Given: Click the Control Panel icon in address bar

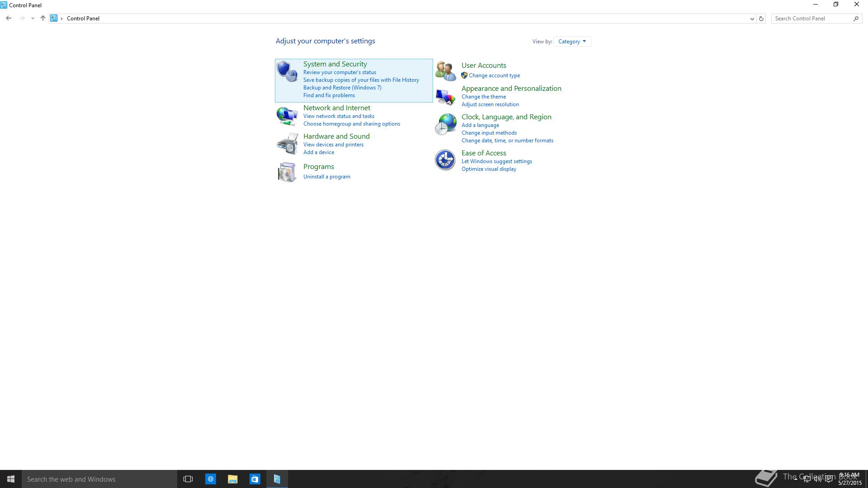Looking at the screenshot, I should (x=54, y=19).
